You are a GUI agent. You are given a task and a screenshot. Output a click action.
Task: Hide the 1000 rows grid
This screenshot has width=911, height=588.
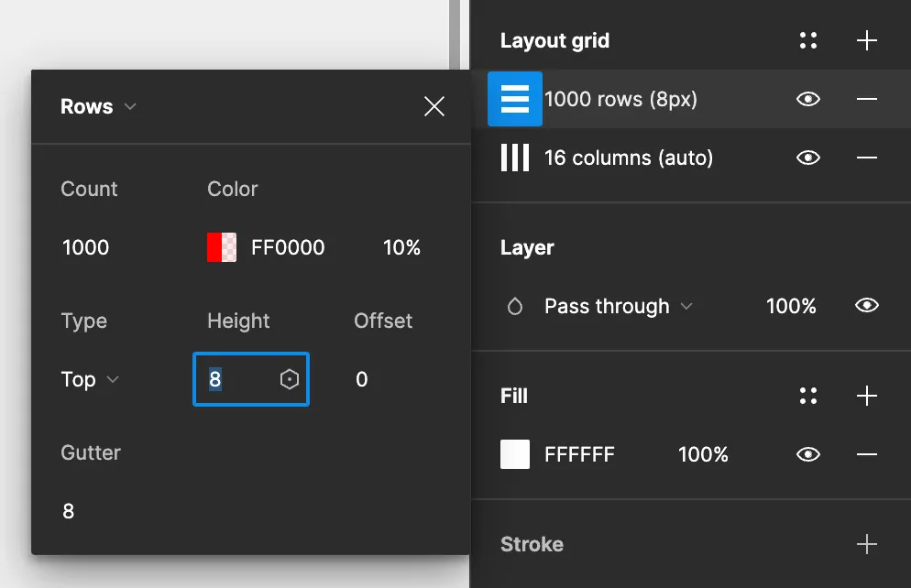807,99
